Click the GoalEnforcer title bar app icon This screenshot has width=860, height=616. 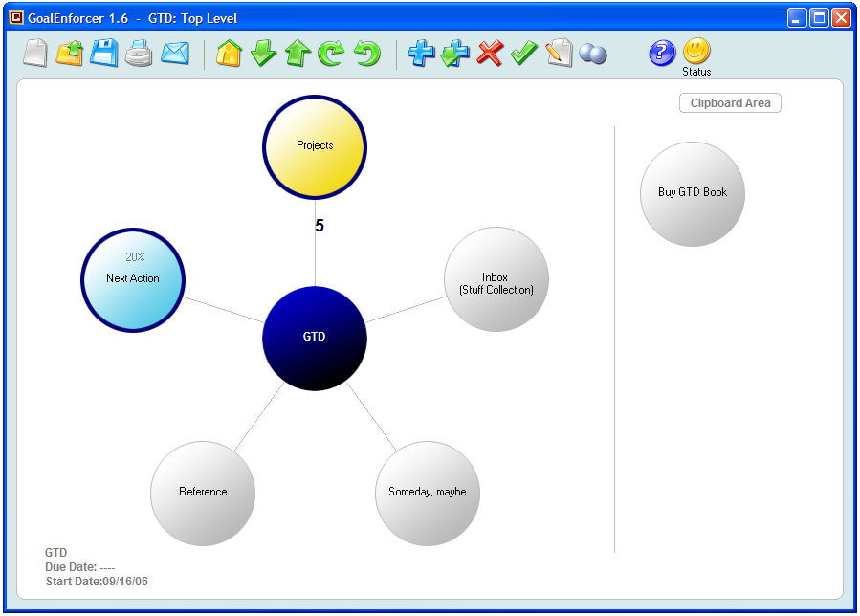click(x=16, y=17)
